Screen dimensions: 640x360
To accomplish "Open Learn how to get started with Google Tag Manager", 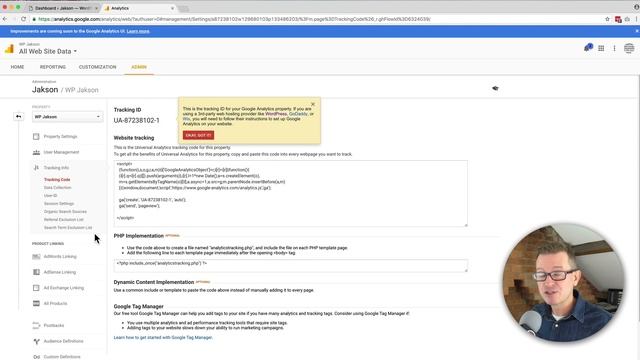I will click(x=163, y=338).
